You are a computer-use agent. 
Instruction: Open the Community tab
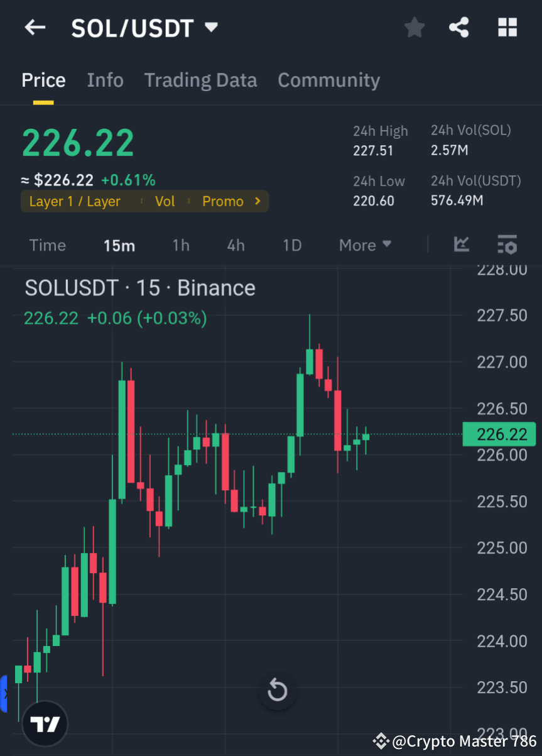tap(328, 80)
